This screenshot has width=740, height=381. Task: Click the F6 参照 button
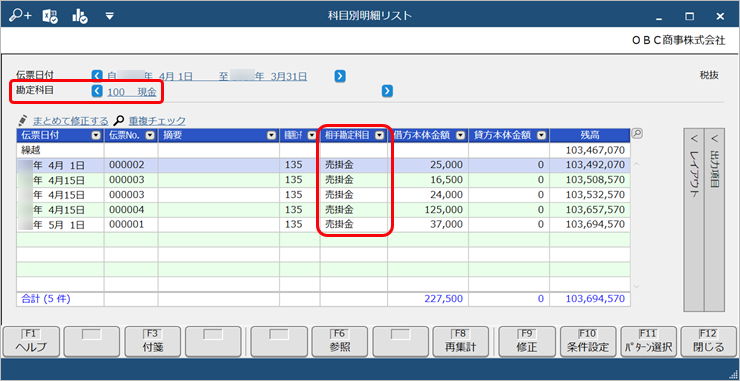coord(340,342)
